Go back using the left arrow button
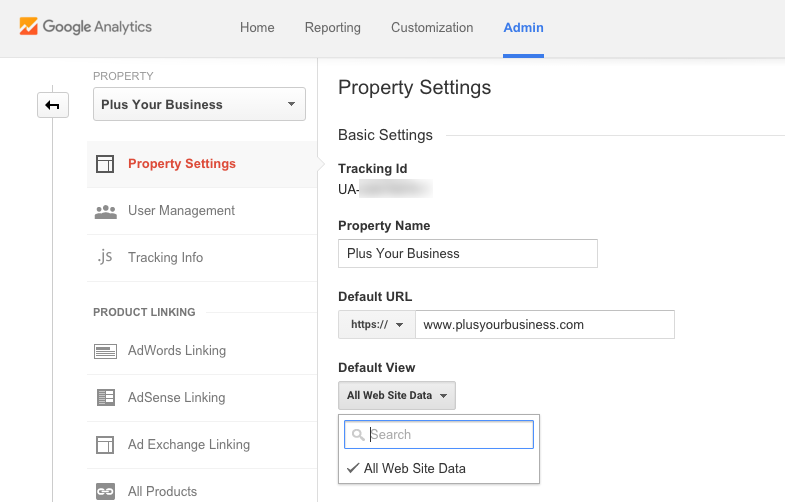 (x=53, y=105)
